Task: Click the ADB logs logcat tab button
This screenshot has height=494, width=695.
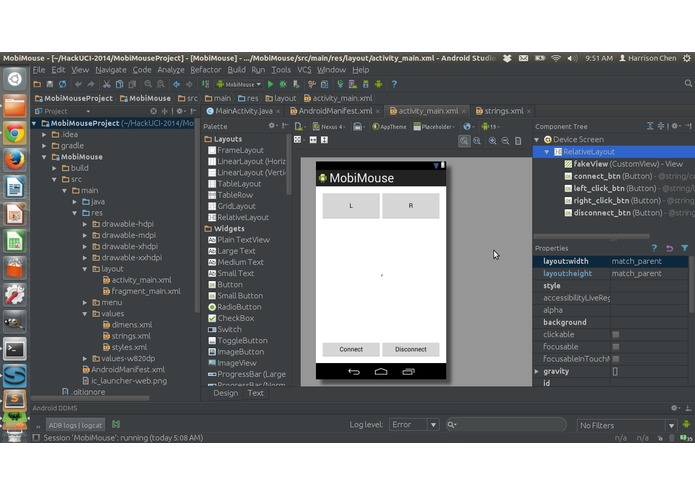Action: tap(75, 425)
